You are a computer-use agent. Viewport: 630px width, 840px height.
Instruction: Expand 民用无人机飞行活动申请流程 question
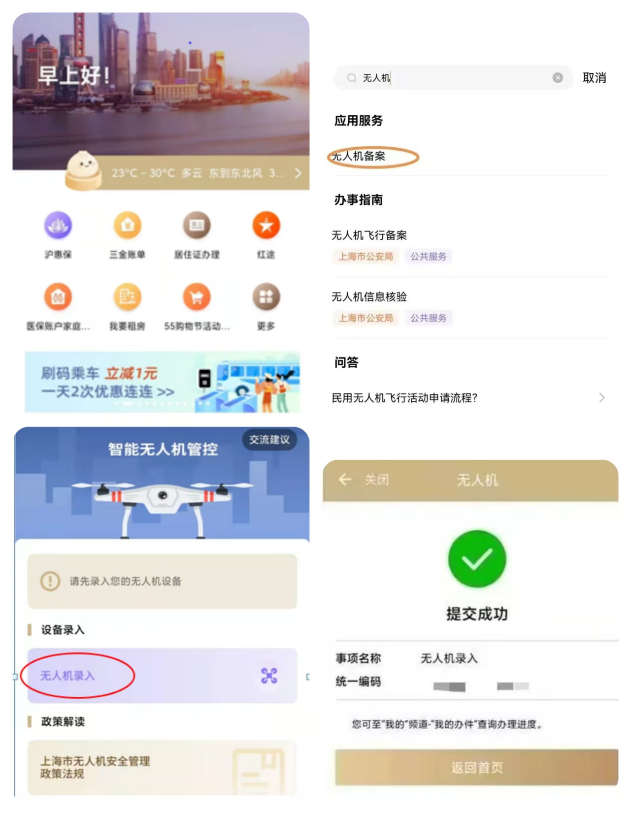(469, 398)
